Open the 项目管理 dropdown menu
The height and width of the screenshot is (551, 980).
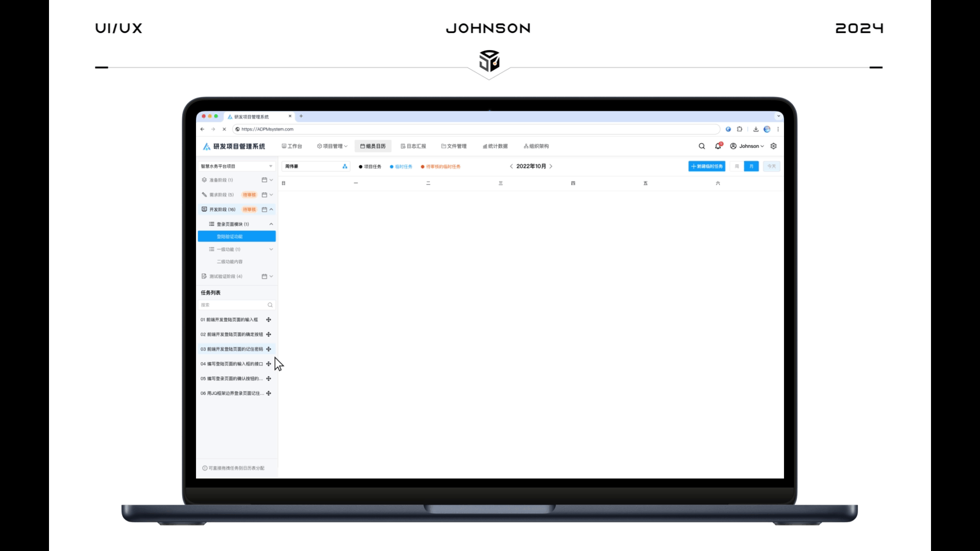click(x=332, y=146)
